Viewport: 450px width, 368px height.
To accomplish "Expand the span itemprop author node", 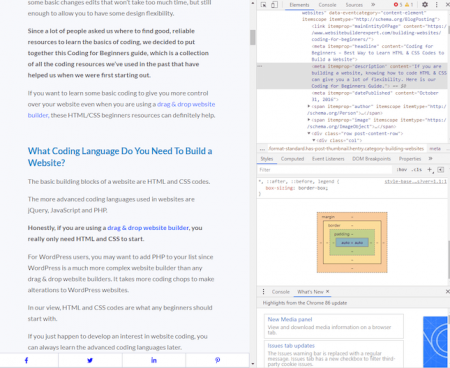I will click(x=309, y=106).
